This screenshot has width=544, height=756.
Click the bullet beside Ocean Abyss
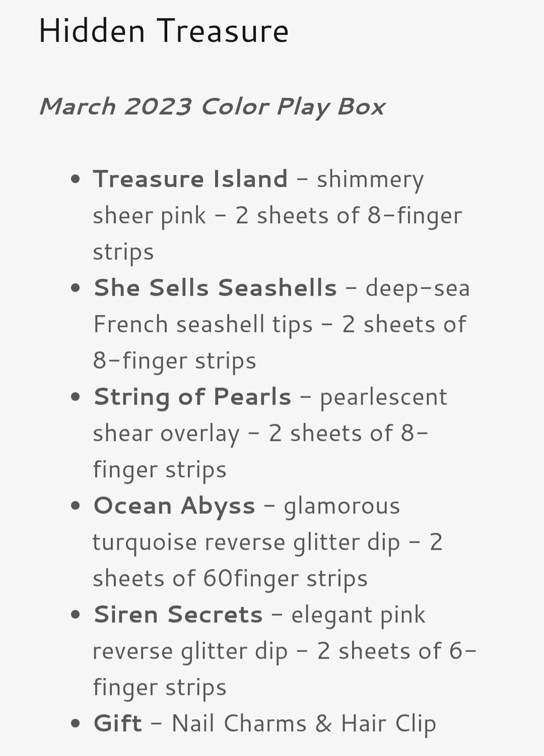76,506
